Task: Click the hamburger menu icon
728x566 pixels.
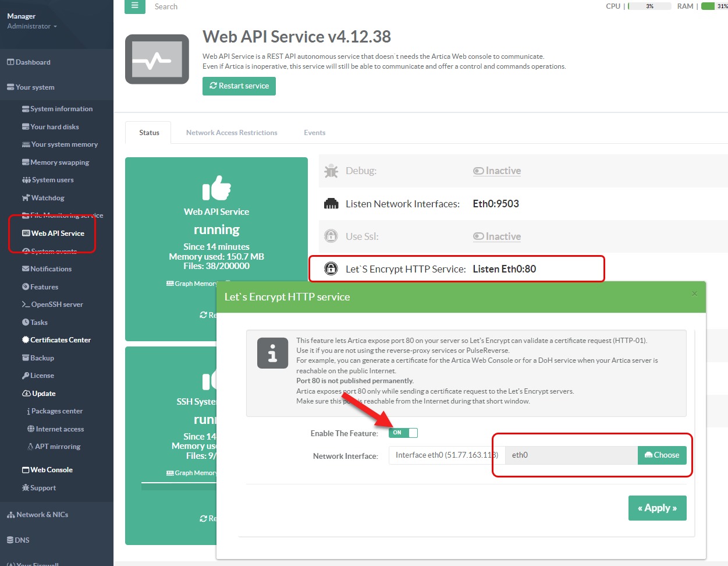Action: (134, 6)
